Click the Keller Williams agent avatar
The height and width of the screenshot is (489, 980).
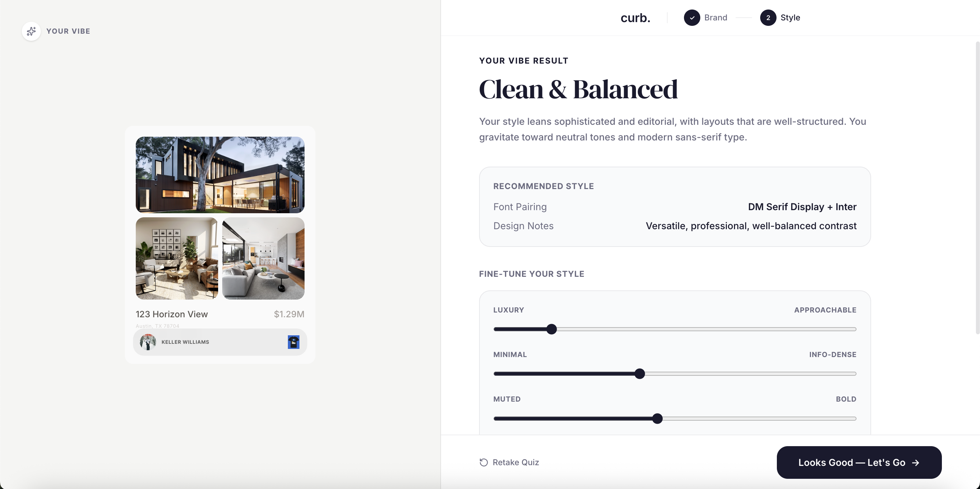148,342
